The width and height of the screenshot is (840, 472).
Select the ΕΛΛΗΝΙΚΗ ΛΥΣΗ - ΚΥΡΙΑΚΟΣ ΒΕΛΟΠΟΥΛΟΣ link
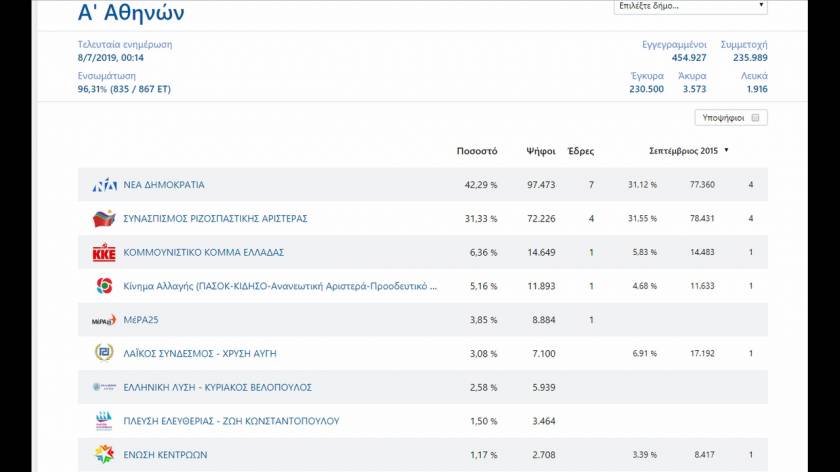(x=218, y=387)
